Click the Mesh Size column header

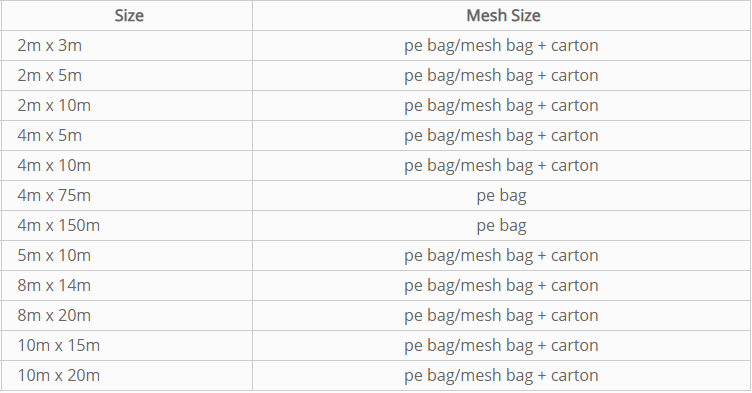click(502, 16)
